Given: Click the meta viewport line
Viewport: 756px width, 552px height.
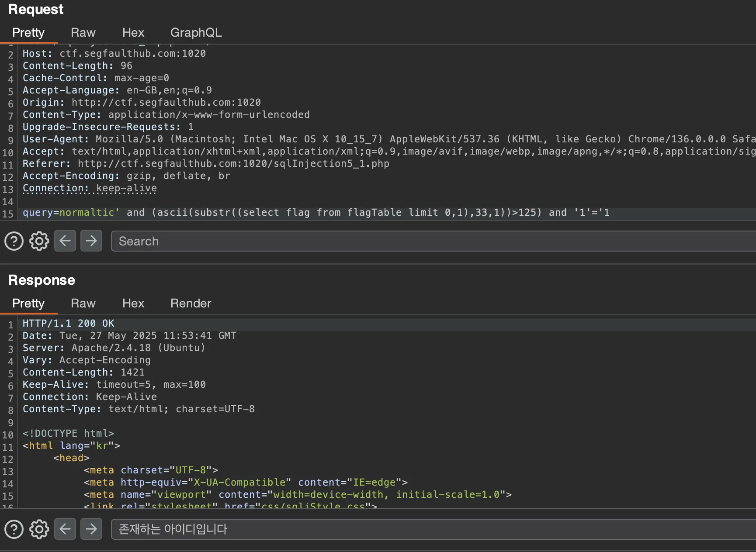Looking at the screenshot, I should pos(298,494).
